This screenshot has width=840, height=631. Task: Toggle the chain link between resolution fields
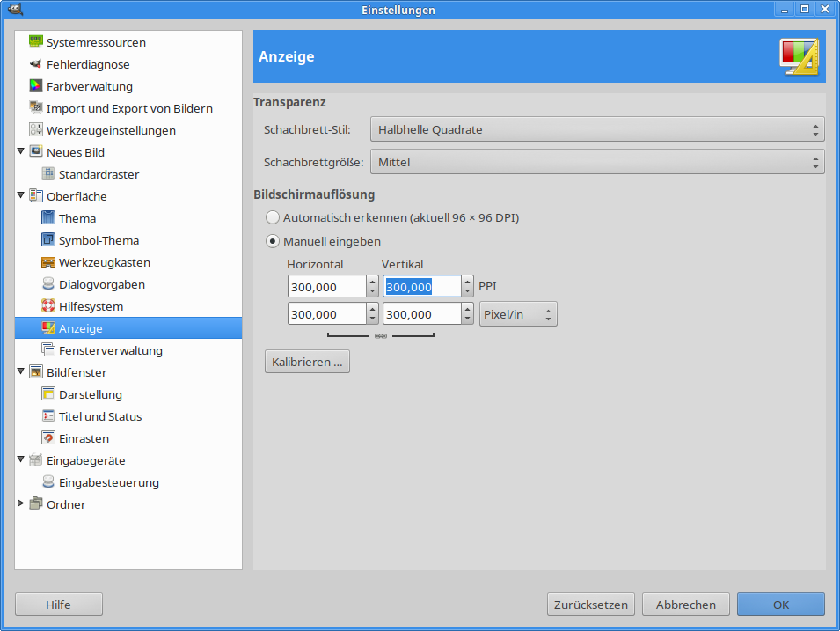(381, 336)
